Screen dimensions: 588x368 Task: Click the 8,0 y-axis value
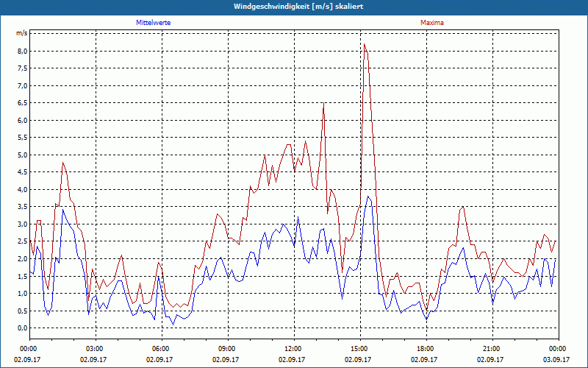click(x=23, y=51)
